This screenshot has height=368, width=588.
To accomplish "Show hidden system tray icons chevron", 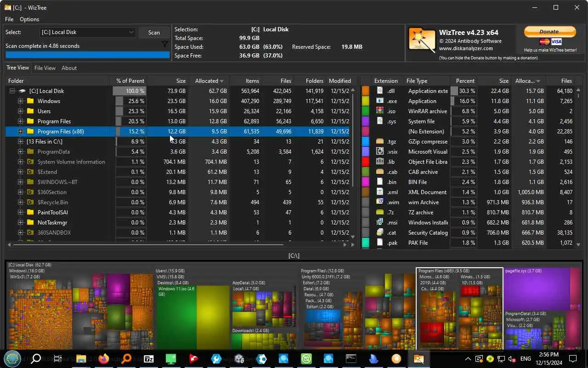I will coord(468,359).
